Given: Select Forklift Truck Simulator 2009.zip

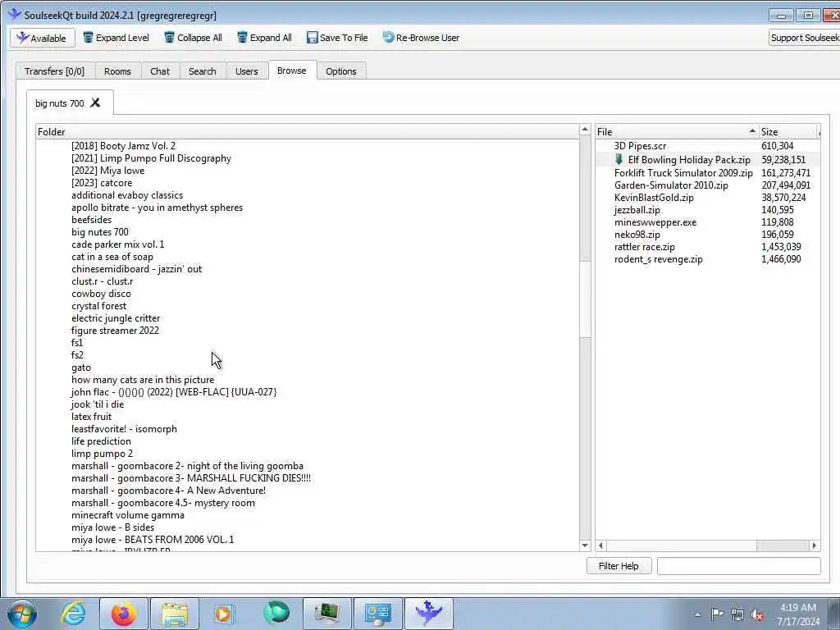Looking at the screenshot, I should (x=683, y=172).
